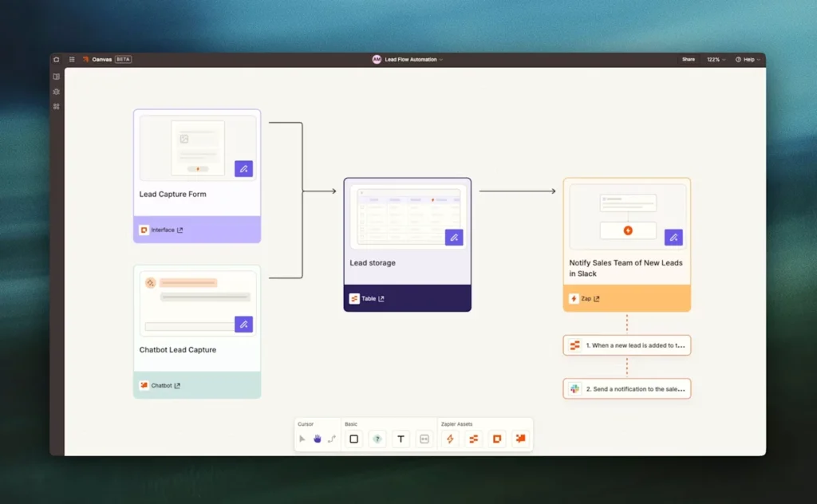Expand the Help dropdown
Image resolution: width=817 pixels, height=504 pixels.
click(748, 59)
